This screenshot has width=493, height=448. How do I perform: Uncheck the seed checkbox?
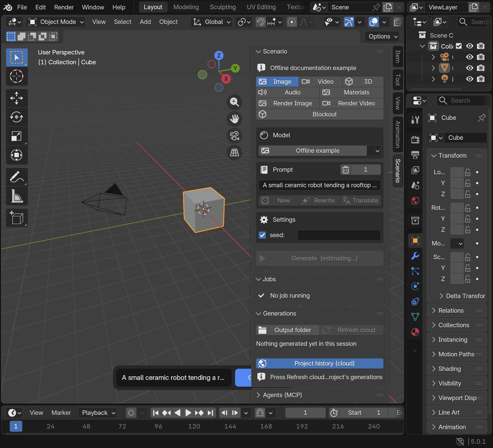262,235
